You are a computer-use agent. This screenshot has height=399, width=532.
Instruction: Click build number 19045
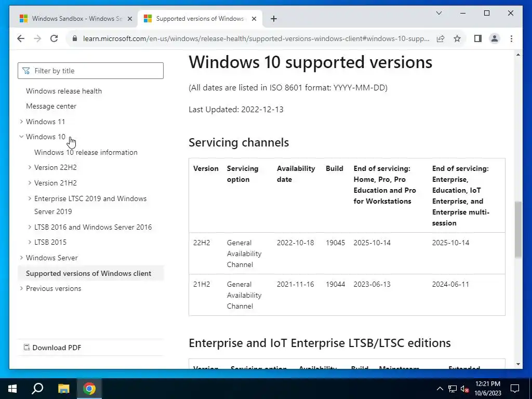point(335,243)
